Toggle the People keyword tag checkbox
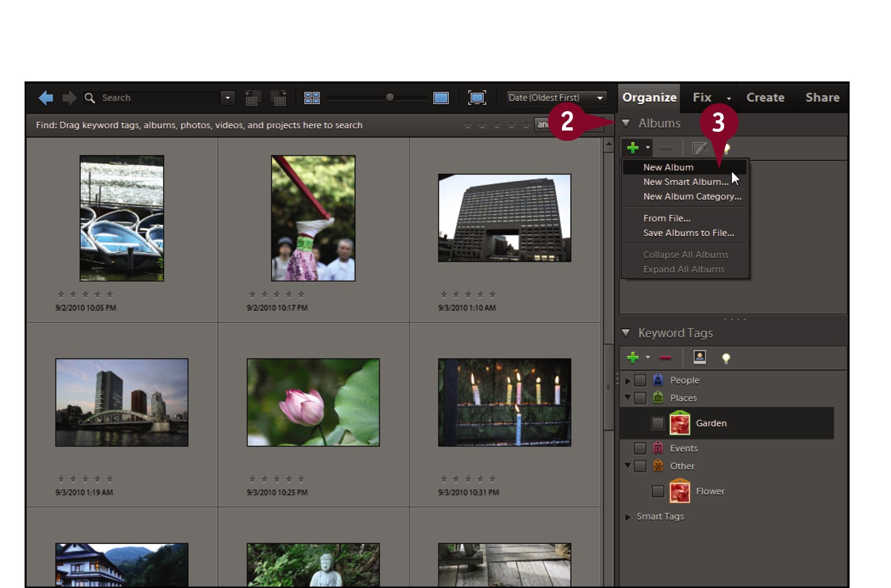 point(640,380)
